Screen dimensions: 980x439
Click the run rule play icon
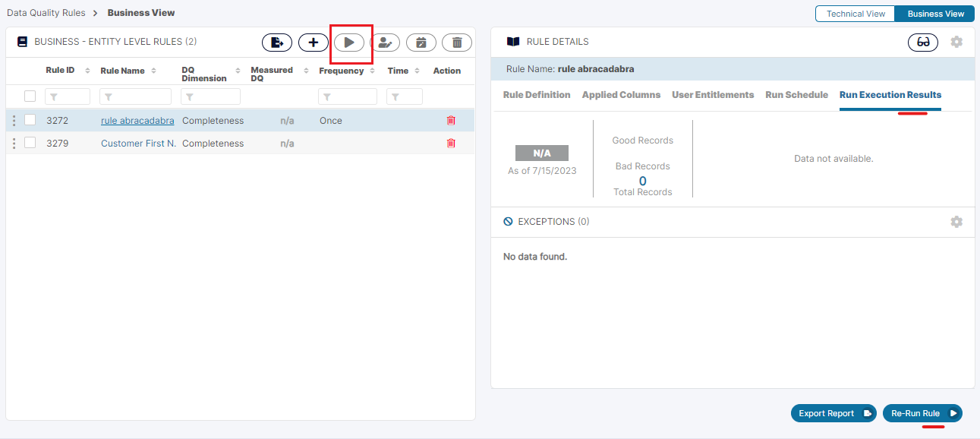point(349,43)
